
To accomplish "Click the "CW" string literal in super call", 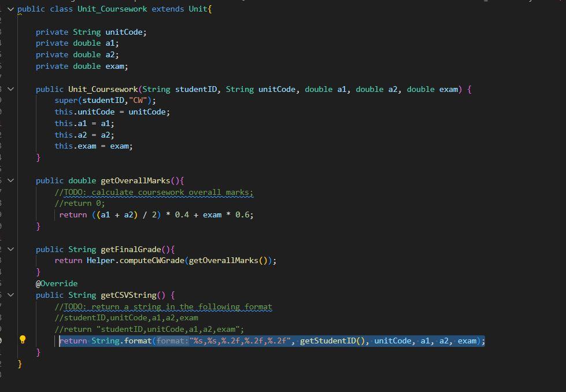I will coord(138,101).
